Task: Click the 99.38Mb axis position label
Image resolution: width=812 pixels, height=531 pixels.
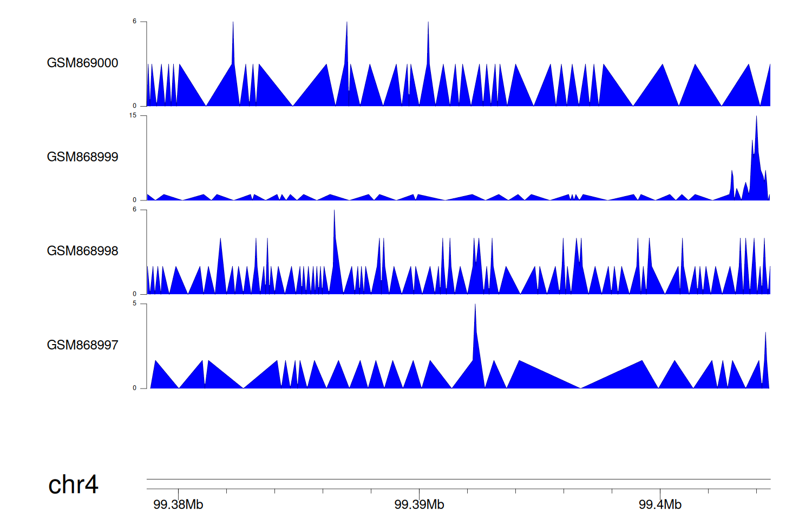Action: [178, 504]
